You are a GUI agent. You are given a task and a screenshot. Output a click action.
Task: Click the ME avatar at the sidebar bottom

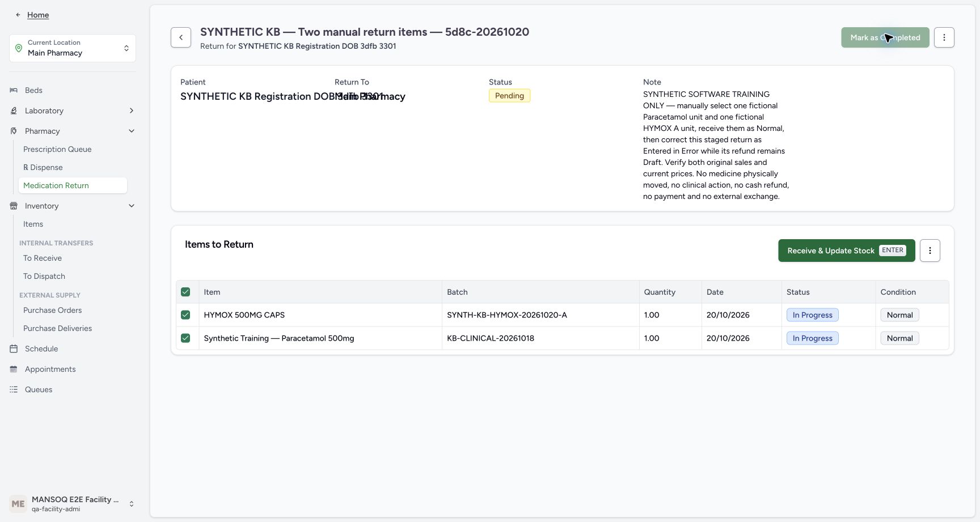[x=18, y=504]
